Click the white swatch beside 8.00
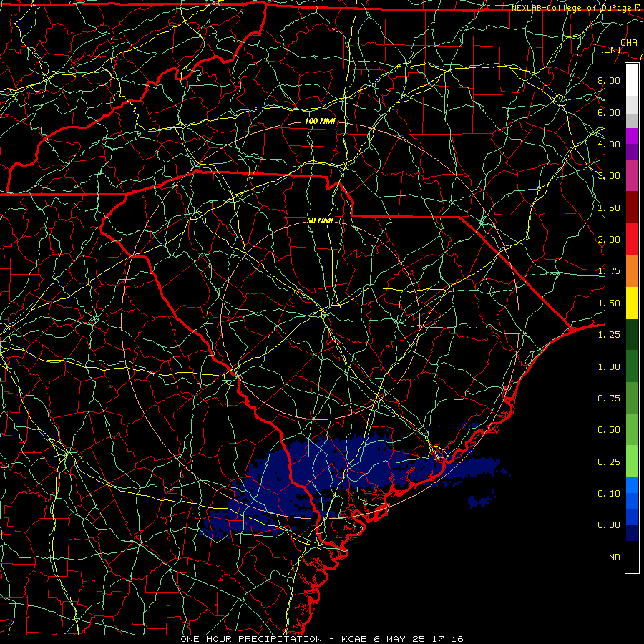This screenshot has height=644, width=644. click(632, 80)
